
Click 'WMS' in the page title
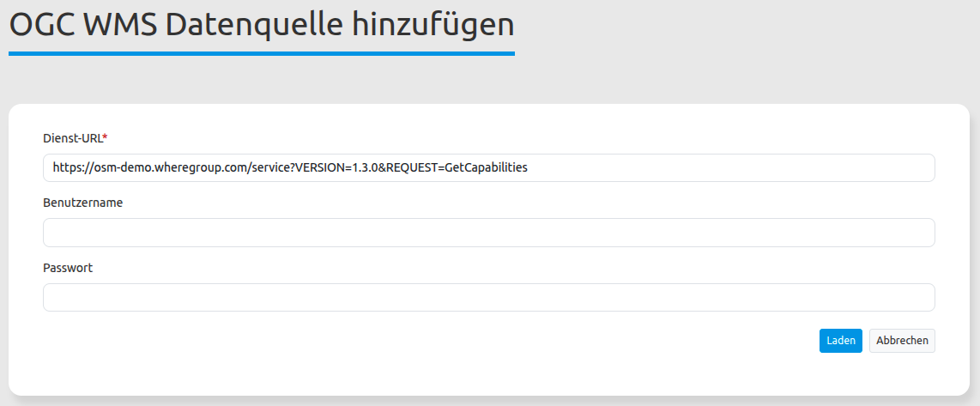tap(119, 24)
